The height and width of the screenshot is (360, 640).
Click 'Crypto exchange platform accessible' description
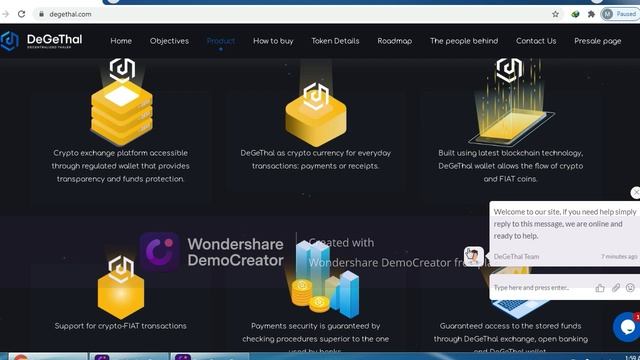120,166
